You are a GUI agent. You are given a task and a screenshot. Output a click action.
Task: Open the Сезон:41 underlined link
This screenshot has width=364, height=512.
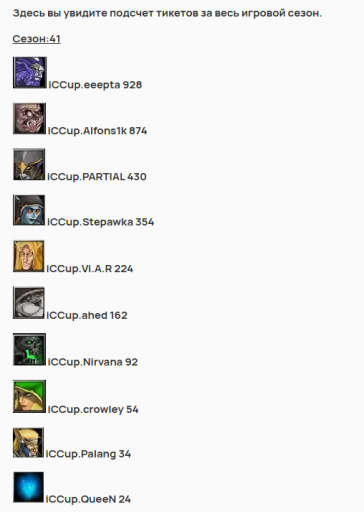(37, 39)
